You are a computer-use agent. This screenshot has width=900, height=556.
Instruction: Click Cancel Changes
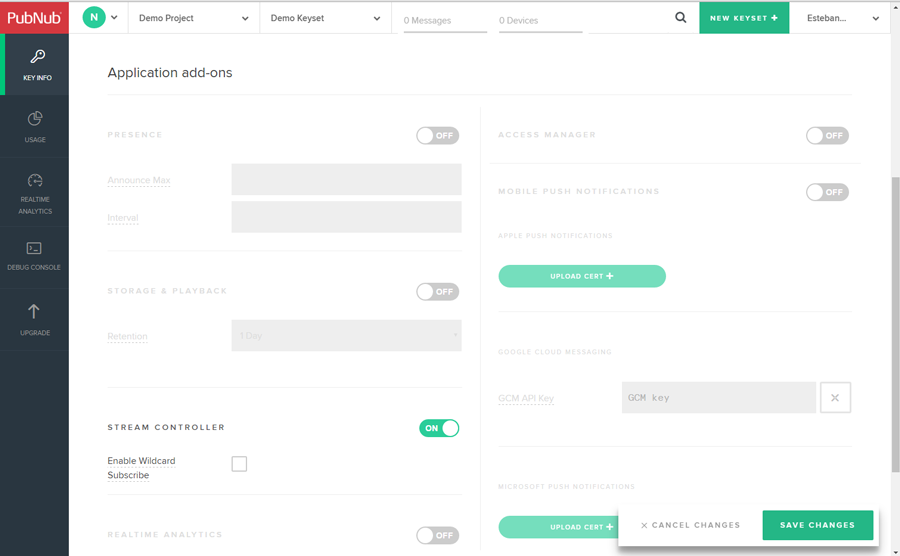[690, 525]
